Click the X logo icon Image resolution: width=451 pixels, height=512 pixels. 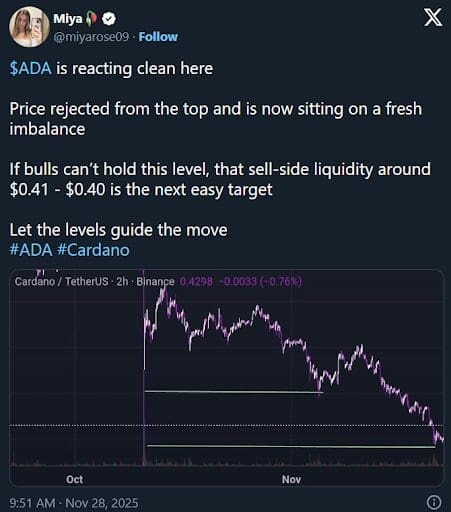[x=433, y=17]
